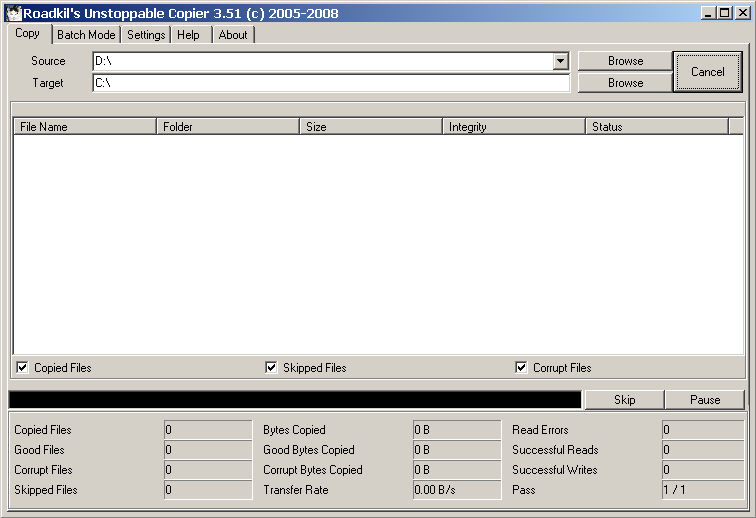Image resolution: width=756 pixels, height=518 pixels.
Task: Close the Unstoppable Copier window
Action: (743, 13)
